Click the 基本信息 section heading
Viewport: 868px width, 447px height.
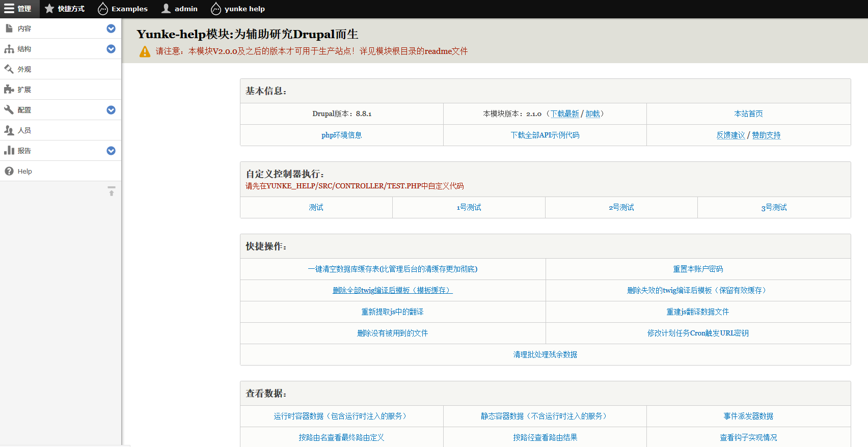266,91
